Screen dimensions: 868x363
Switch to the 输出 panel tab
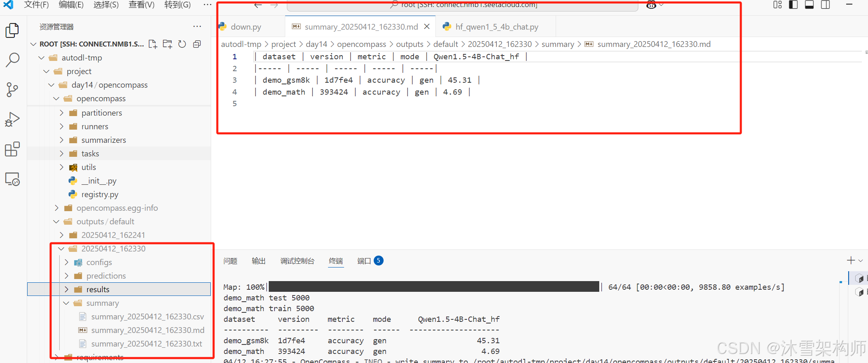pyautogui.click(x=258, y=261)
